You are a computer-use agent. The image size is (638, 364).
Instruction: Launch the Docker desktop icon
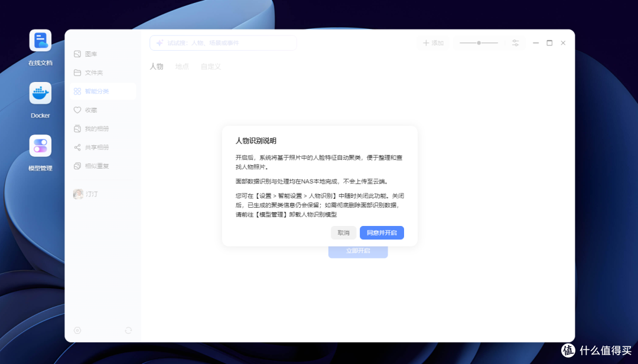(x=40, y=93)
